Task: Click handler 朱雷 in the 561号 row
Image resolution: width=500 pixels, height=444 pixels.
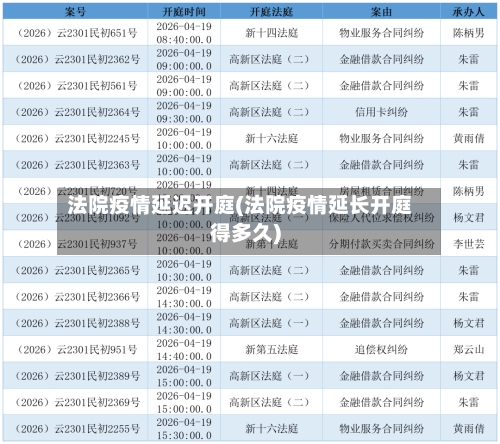Action: 468,86
